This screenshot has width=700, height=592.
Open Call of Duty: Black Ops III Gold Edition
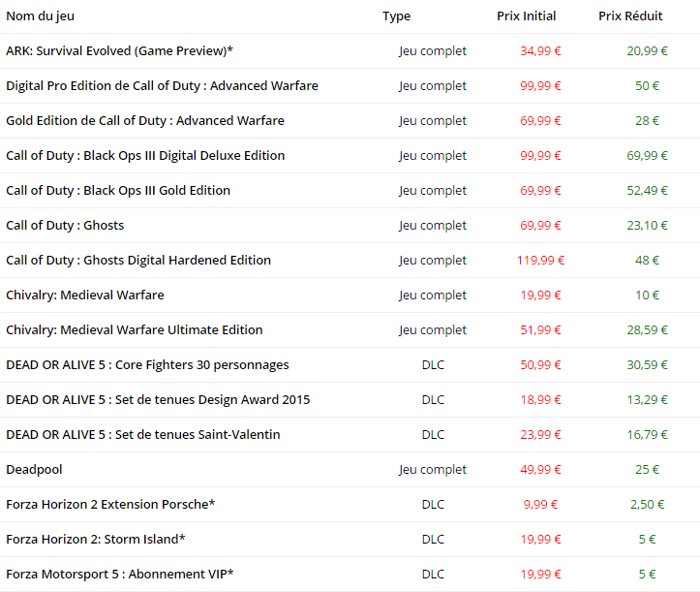tap(118, 191)
